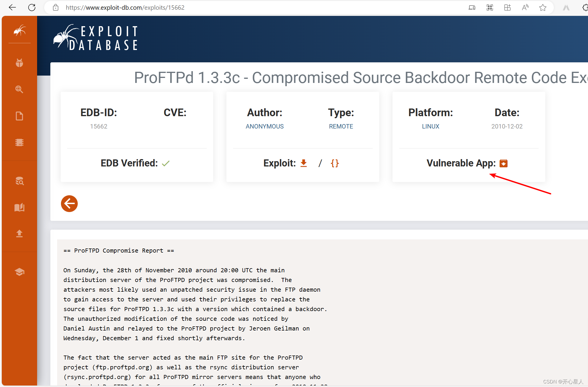Download the Vulnerable App archive
588x387 pixels.
tap(503, 163)
